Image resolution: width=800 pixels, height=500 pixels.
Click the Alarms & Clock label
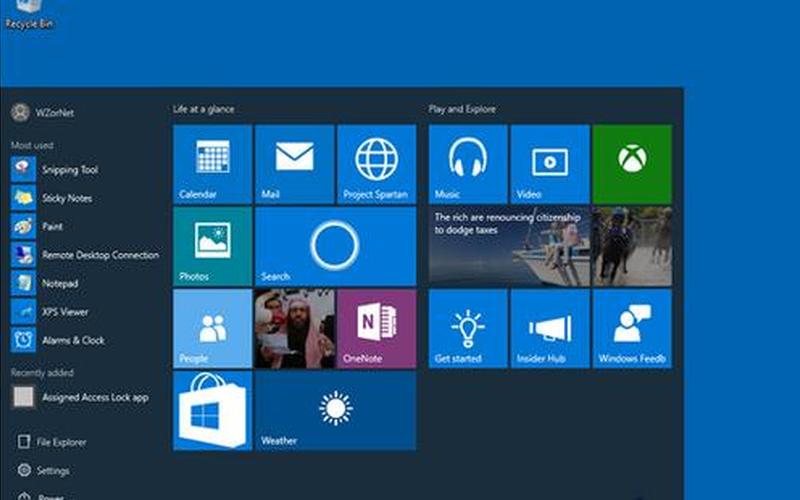pyautogui.click(x=73, y=340)
